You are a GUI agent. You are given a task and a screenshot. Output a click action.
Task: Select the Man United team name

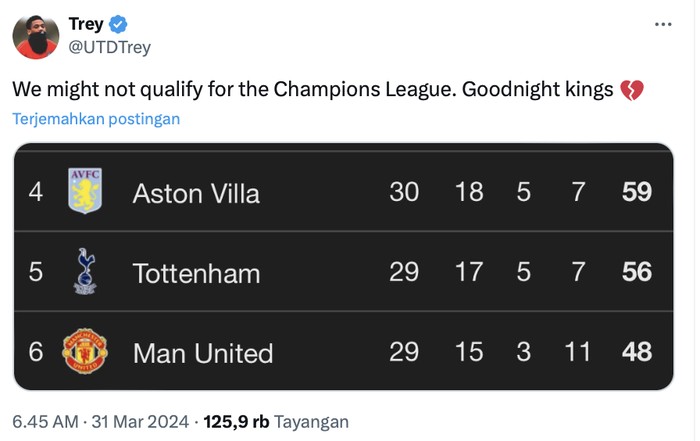click(x=202, y=353)
